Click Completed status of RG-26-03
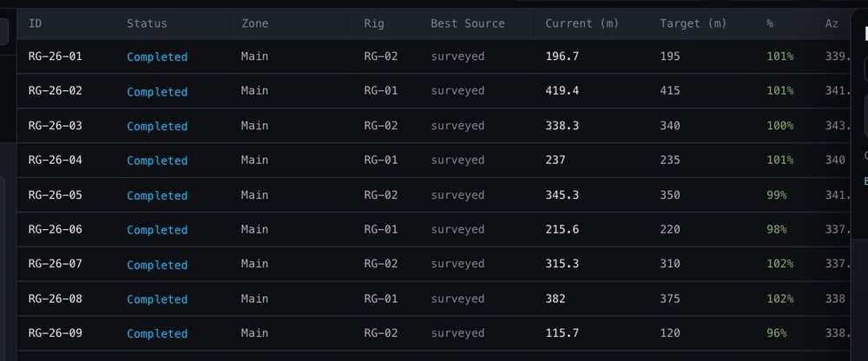 tap(157, 126)
